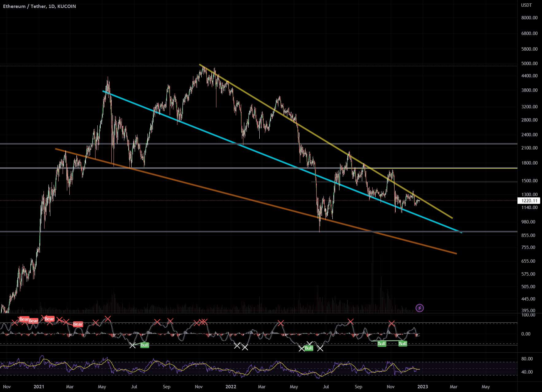Click the 755.00 price axis label
The width and height of the screenshot is (542, 392).
pos(528,247)
